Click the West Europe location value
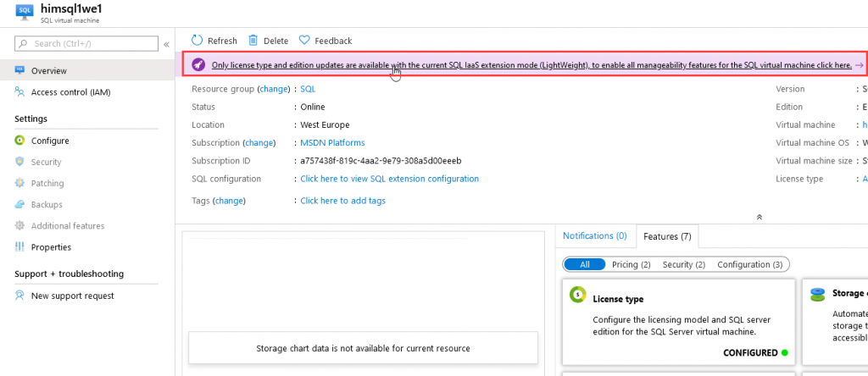The width and height of the screenshot is (868, 376). 325,125
